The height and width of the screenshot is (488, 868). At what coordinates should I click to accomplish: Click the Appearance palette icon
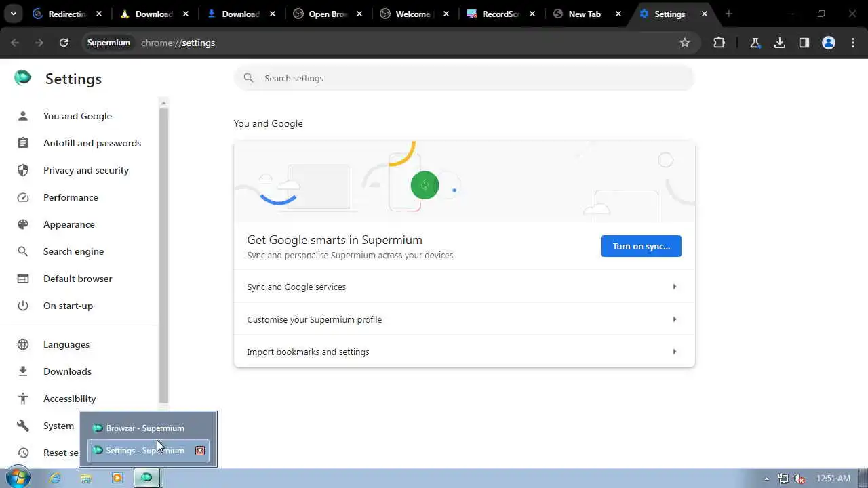(23, 224)
